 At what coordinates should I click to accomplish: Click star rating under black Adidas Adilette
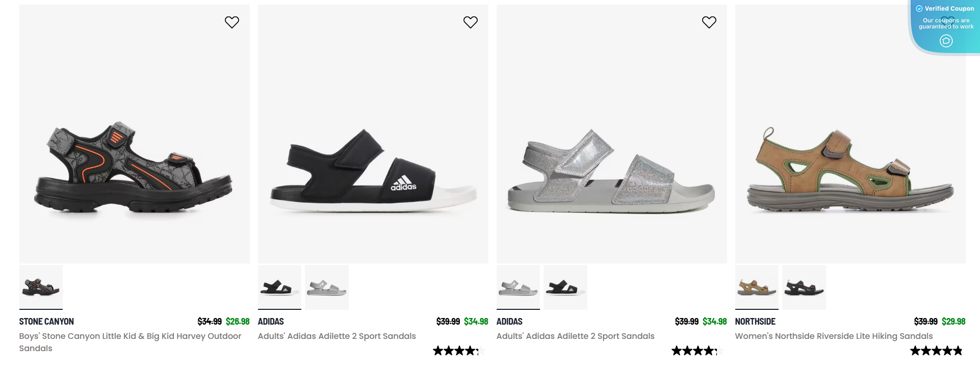click(x=459, y=351)
